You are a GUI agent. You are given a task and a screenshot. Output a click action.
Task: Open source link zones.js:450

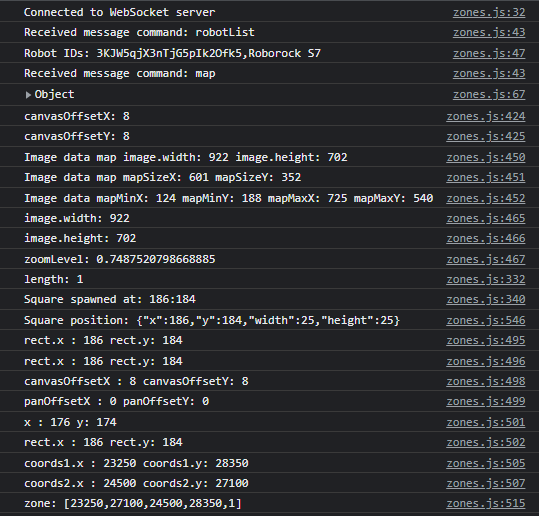click(486, 157)
